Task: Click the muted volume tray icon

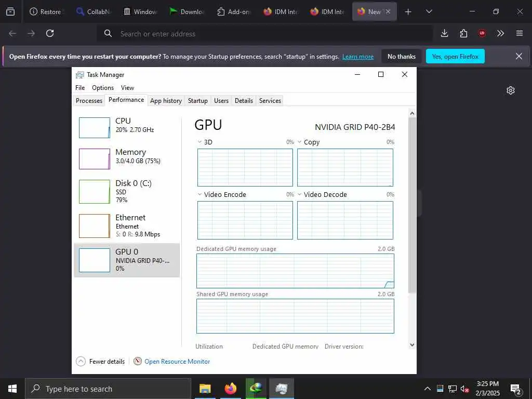Action: click(x=464, y=389)
